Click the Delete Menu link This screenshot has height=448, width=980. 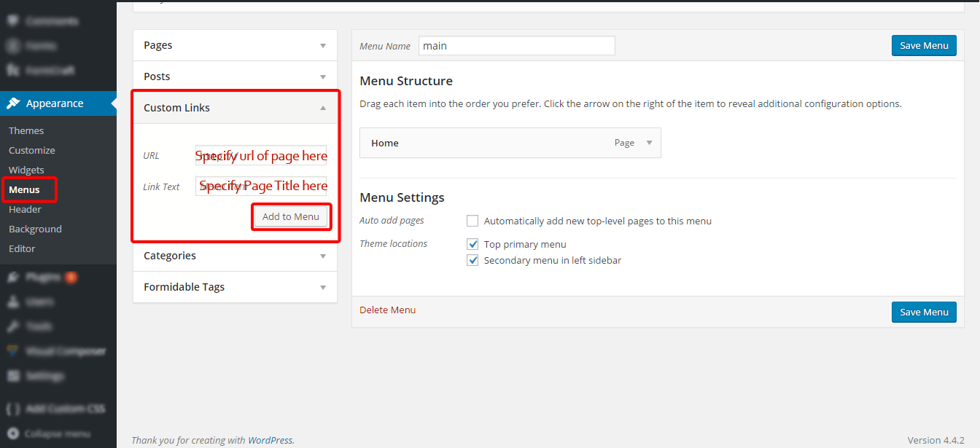(387, 309)
